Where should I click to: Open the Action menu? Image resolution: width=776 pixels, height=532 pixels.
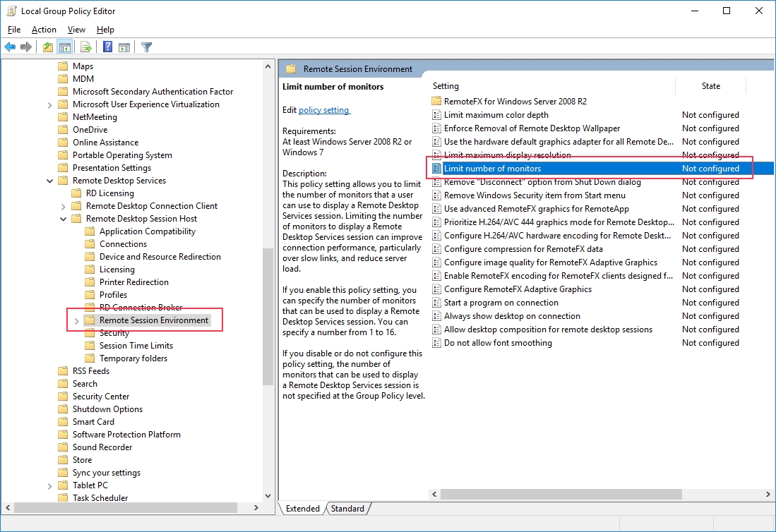point(44,30)
